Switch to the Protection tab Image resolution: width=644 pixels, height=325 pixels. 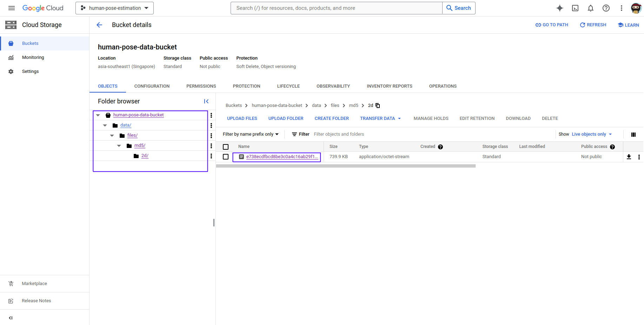pyautogui.click(x=247, y=86)
